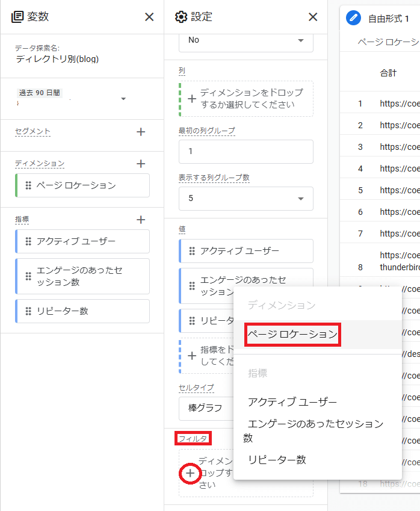Click the 最初の列グループ input field
420x511 pixels.
point(246,152)
